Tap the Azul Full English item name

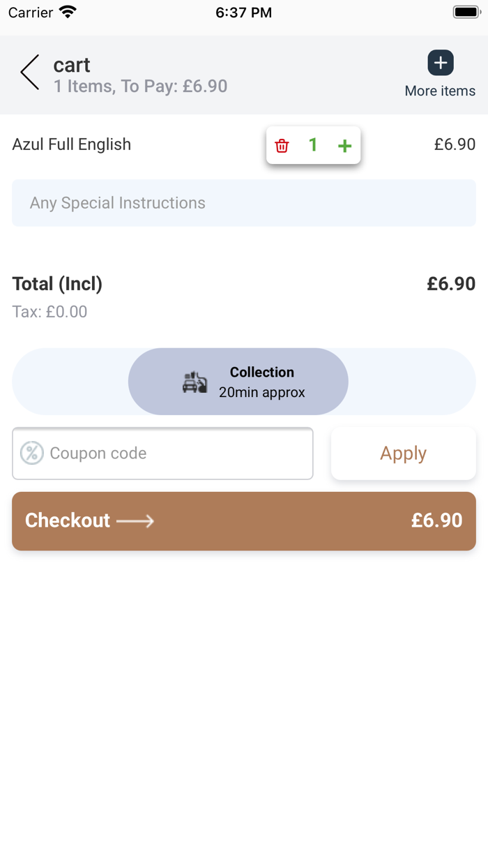(72, 144)
